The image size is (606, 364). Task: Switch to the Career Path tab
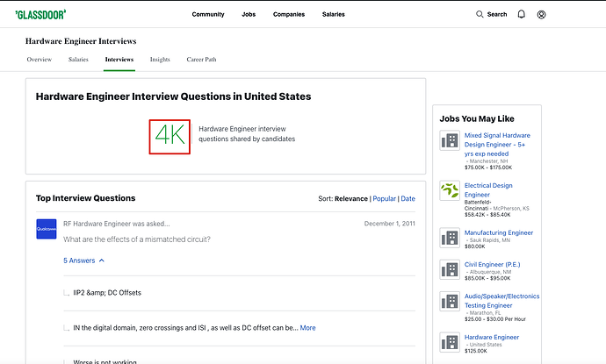[x=201, y=60]
